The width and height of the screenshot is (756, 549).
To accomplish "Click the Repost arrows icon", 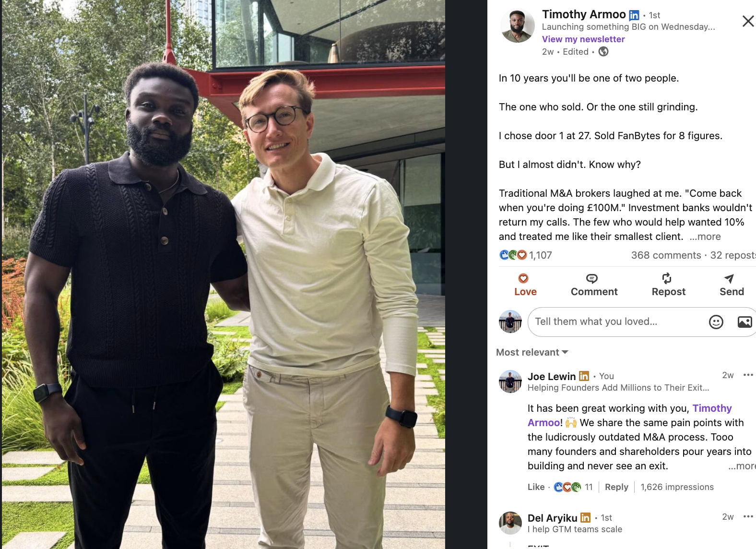I will click(x=667, y=278).
